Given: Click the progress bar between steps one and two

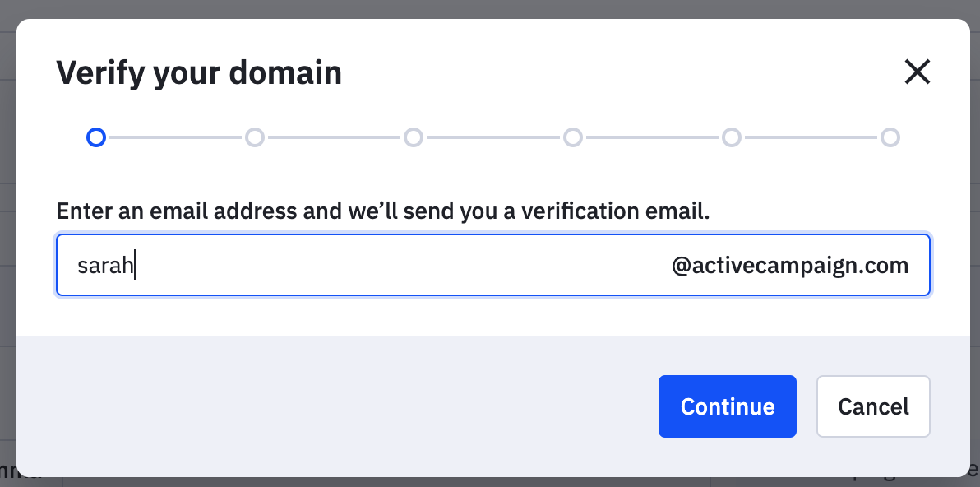Looking at the screenshot, I should coord(175,137).
